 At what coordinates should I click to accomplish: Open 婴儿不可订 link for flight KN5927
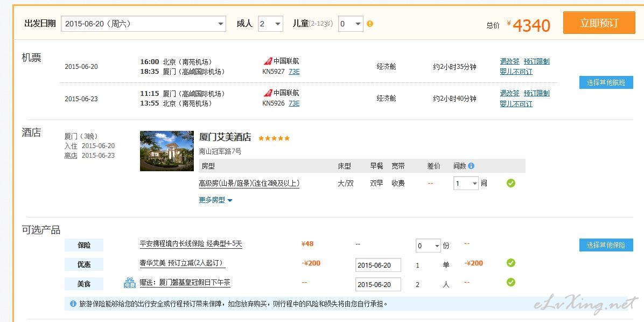pos(516,72)
